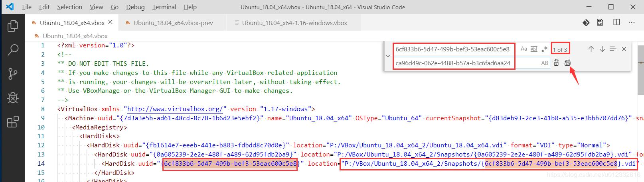Toggle Match Case in find box
Screen dimensions: 644x182
523,49
